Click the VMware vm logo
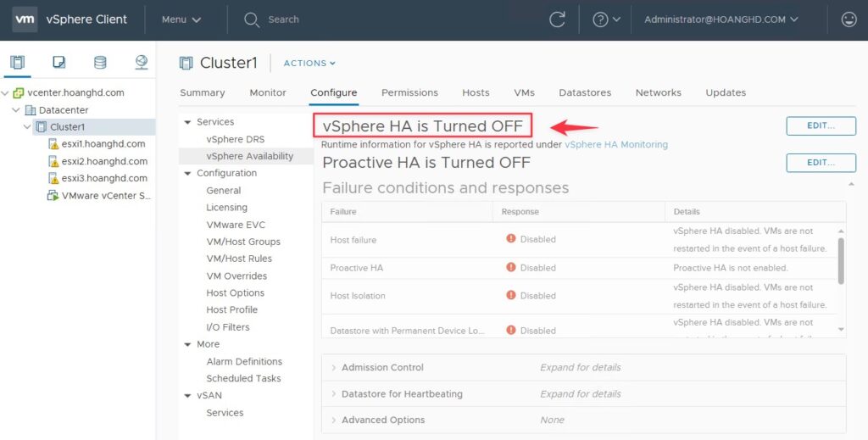The height and width of the screenshot is (440, 868). (25, 19)
